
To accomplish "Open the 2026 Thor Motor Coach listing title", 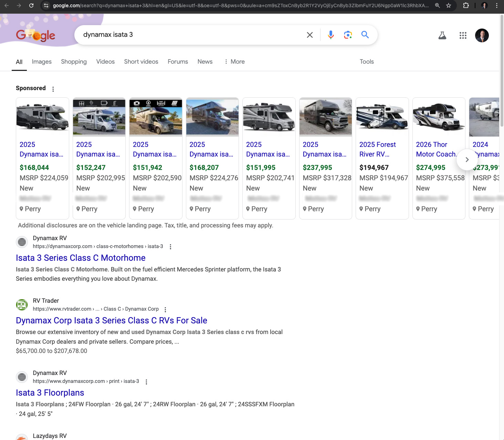I will [436, 149].
